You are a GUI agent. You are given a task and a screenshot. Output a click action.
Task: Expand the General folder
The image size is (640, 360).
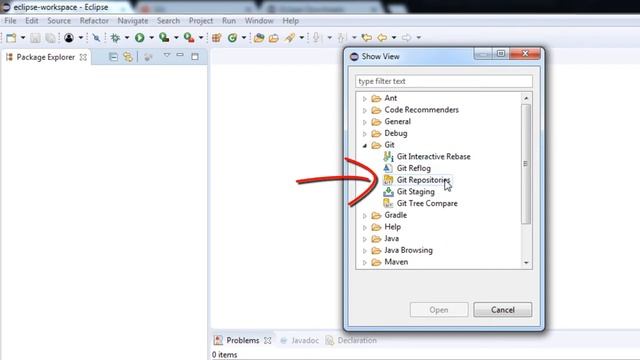tap(364, 122)
